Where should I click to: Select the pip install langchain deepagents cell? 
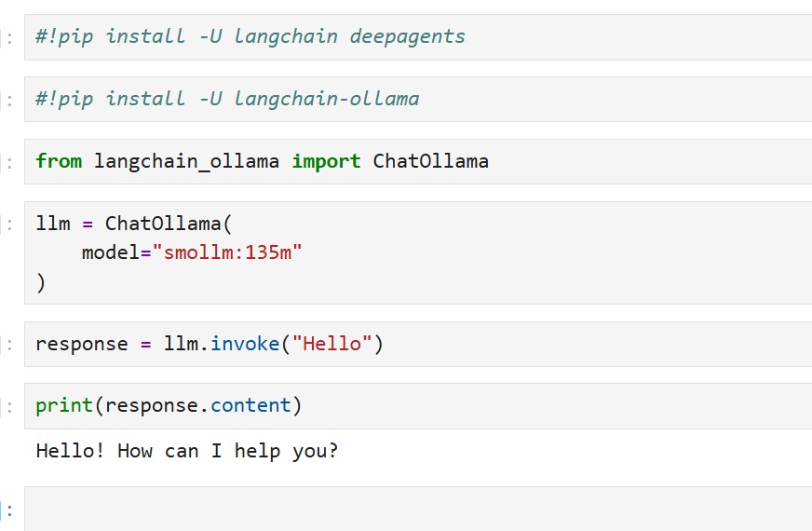point(418,37)
